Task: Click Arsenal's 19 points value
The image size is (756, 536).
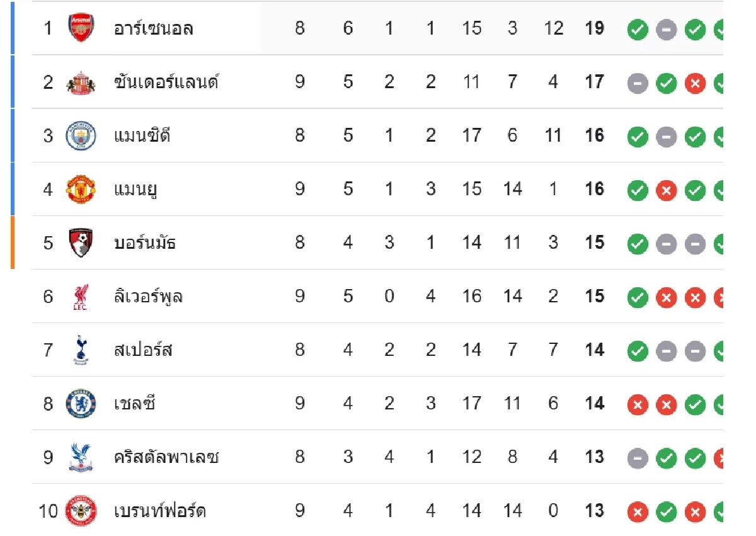Action: (594, 28)
